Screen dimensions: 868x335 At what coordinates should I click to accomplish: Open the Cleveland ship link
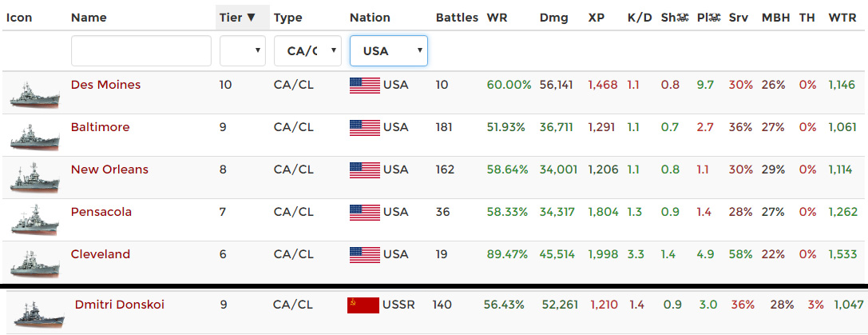click(100, 254)
